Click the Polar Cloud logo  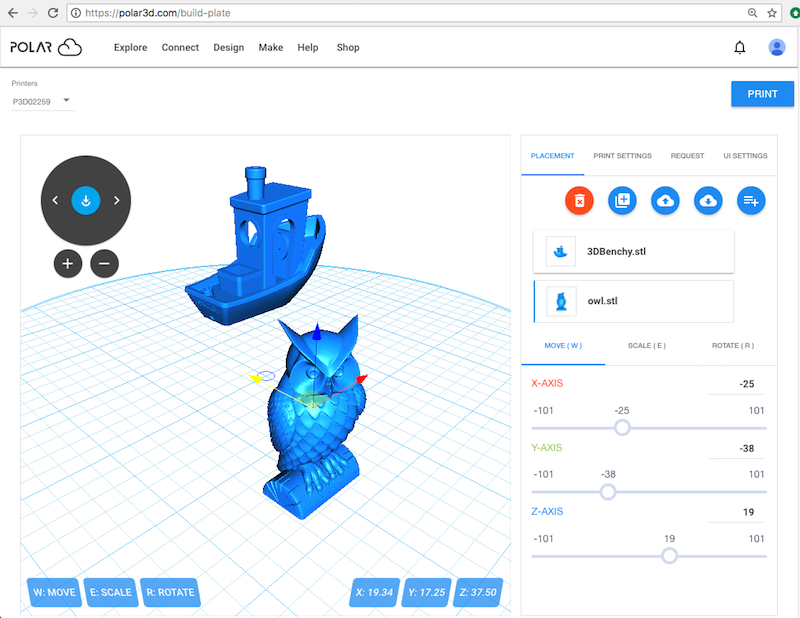(x=46, y=47)
